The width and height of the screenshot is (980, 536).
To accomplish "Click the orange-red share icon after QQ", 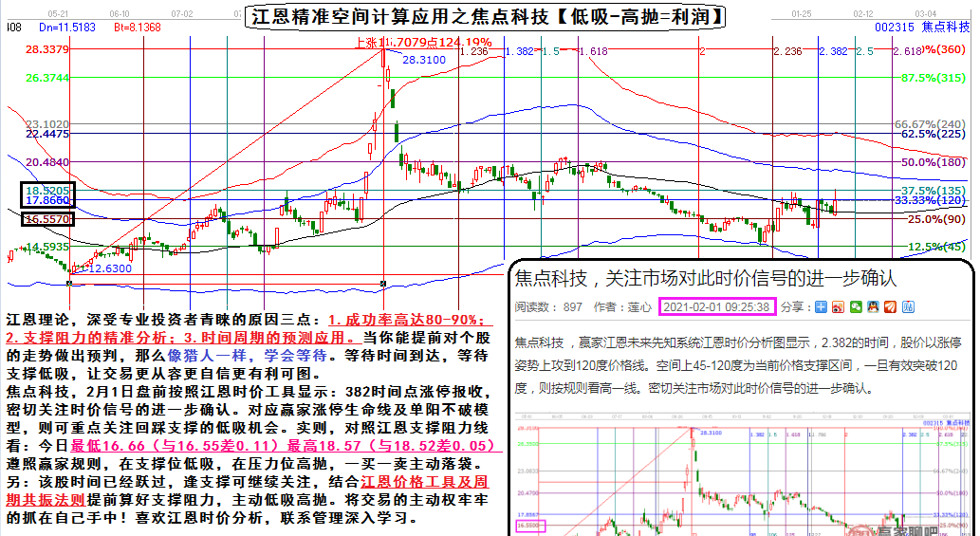I will (890, 307).
